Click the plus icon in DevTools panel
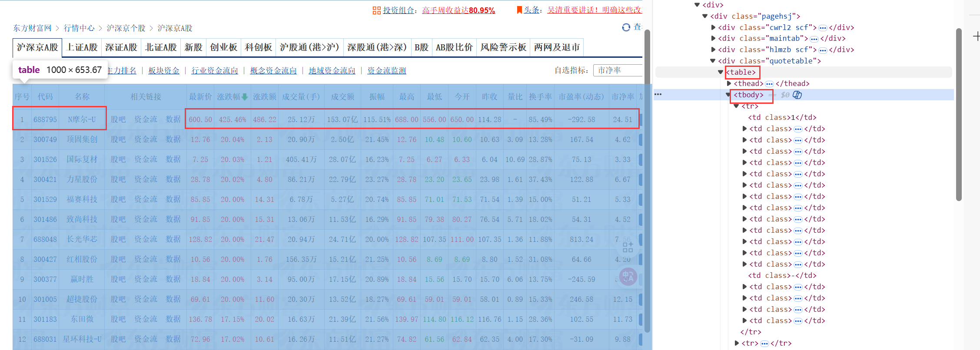This screenshot has height=350, width=980. point(976,36)
